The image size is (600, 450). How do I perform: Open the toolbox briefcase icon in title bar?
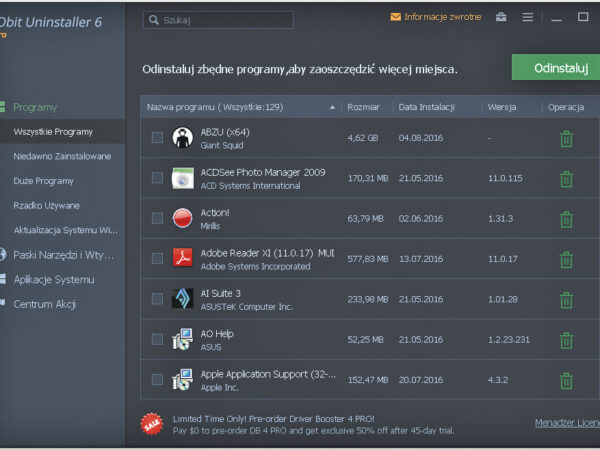pyautogui.click(x=501, y=17)
